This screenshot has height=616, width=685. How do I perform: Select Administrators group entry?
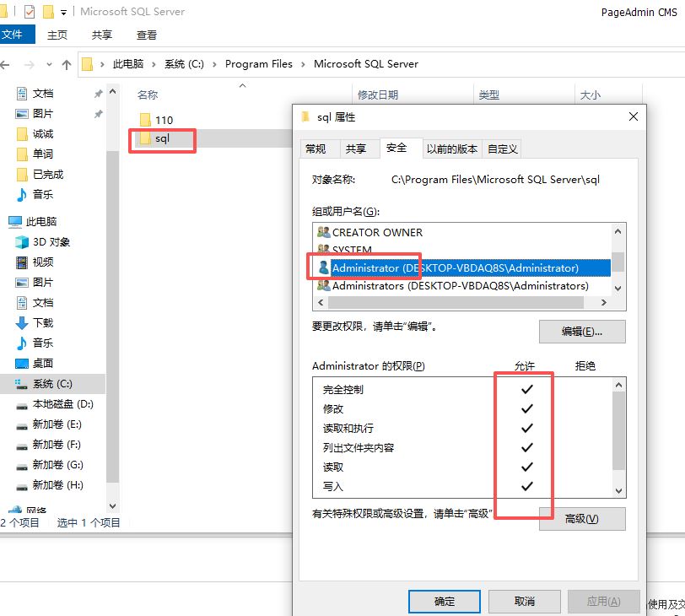pos(460,286)
